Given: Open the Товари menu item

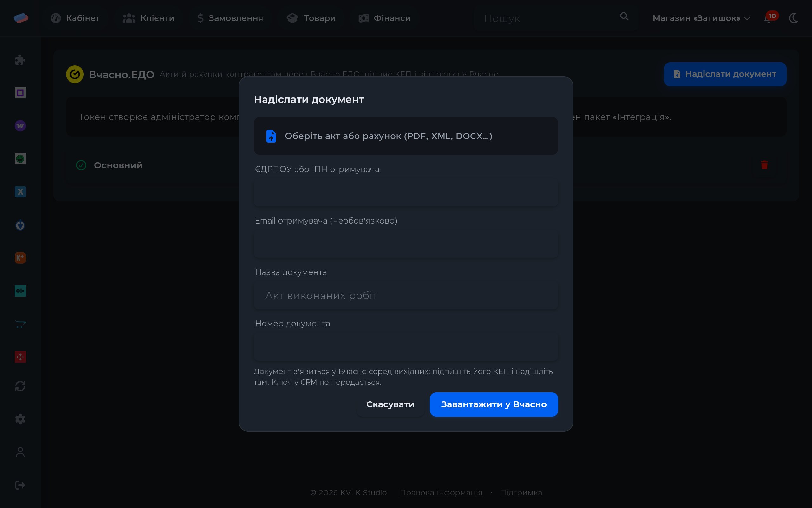Looking at the screenshot, I should [311, 18].
